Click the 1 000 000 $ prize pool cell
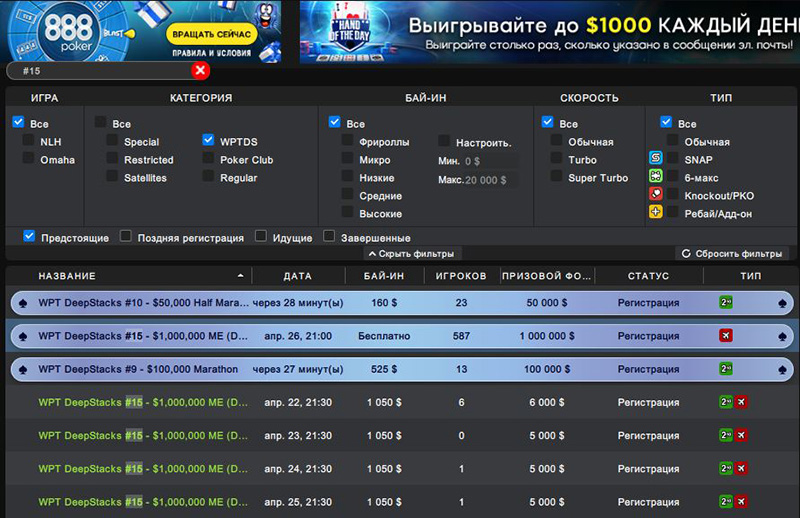Image resolution: width=800 pixels, height=518 pixels. point(546,336)
